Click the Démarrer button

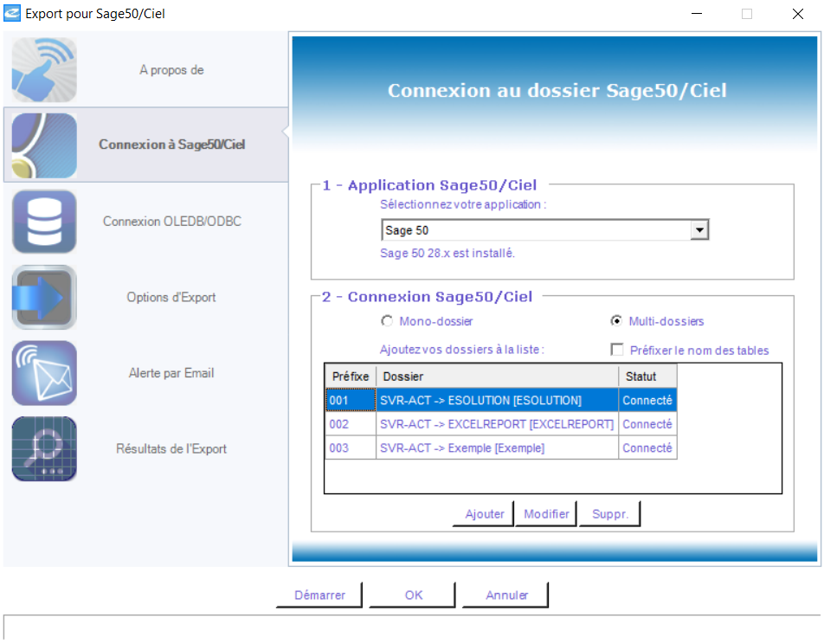[319, 596]
